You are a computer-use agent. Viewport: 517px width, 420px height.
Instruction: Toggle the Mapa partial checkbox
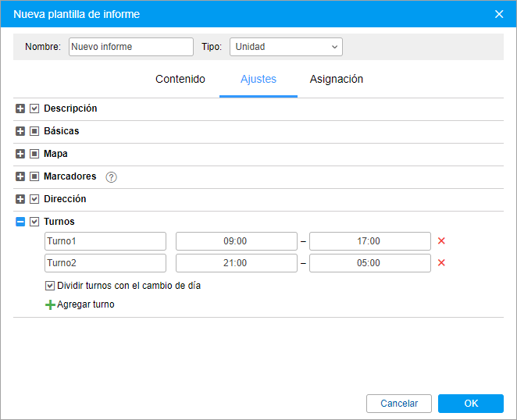coord(34,154)
